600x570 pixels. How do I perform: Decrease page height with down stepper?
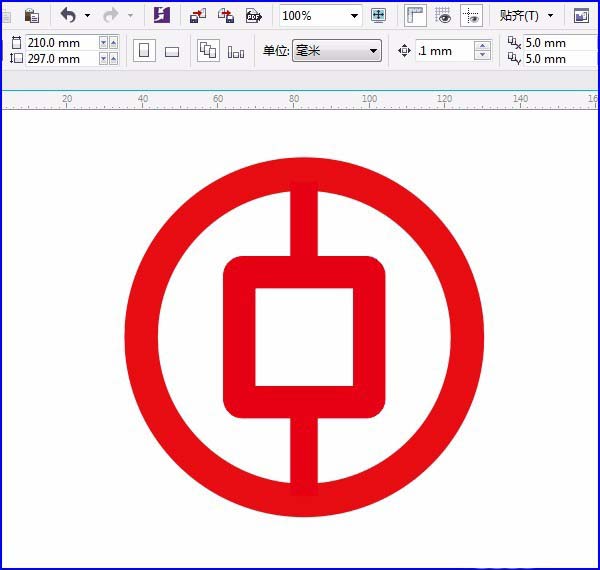pos(103,59)
